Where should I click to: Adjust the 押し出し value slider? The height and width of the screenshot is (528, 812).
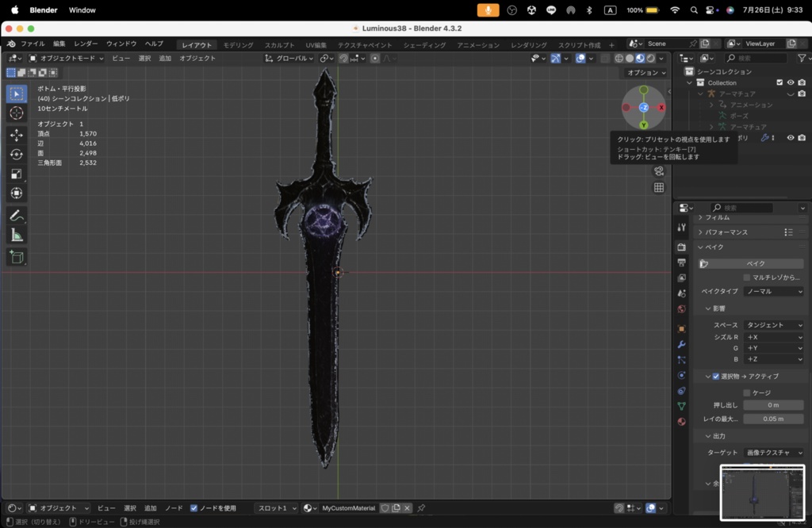tap(773, 404)
